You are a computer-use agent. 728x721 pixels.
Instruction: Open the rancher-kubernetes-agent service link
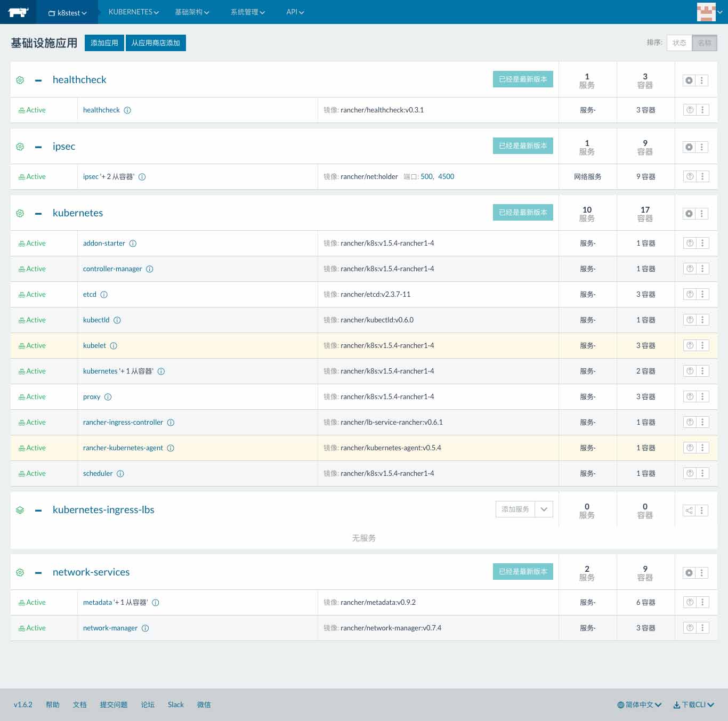123,448
